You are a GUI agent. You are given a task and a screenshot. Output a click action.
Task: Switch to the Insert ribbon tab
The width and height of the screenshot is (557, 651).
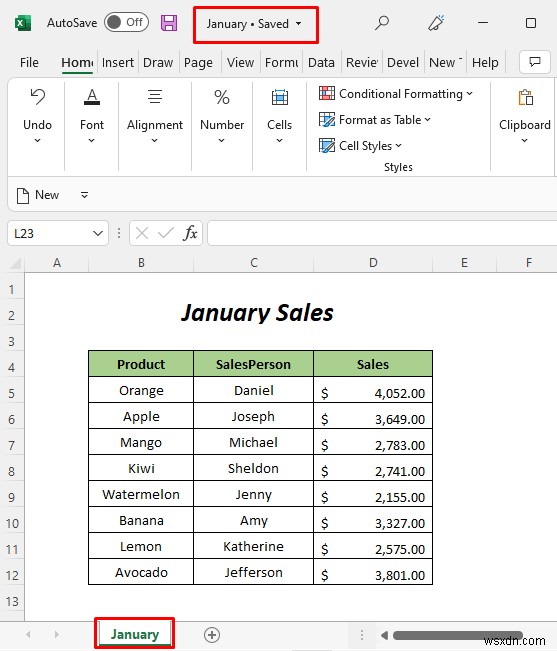click(117, 63)
